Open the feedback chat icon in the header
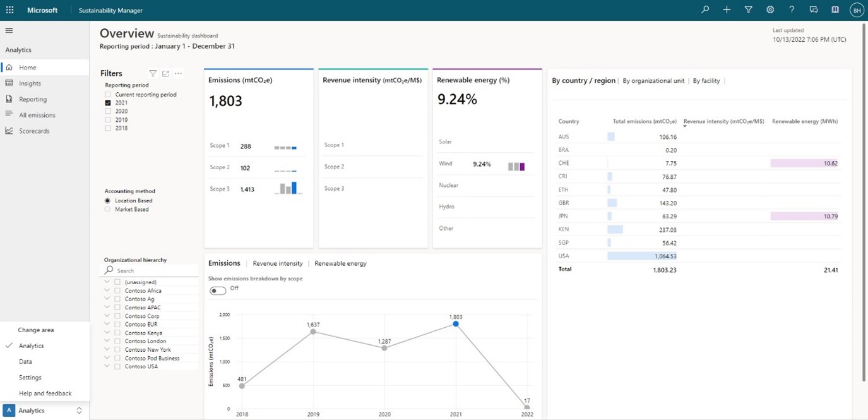868x420 pixels. 814,9
